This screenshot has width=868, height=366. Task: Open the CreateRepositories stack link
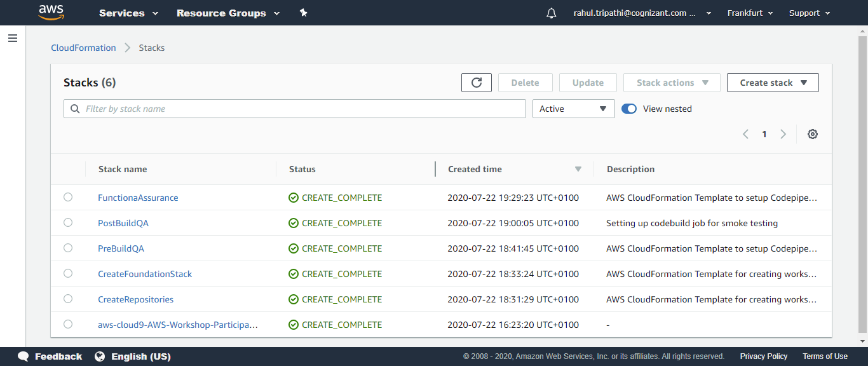(135, 299)
